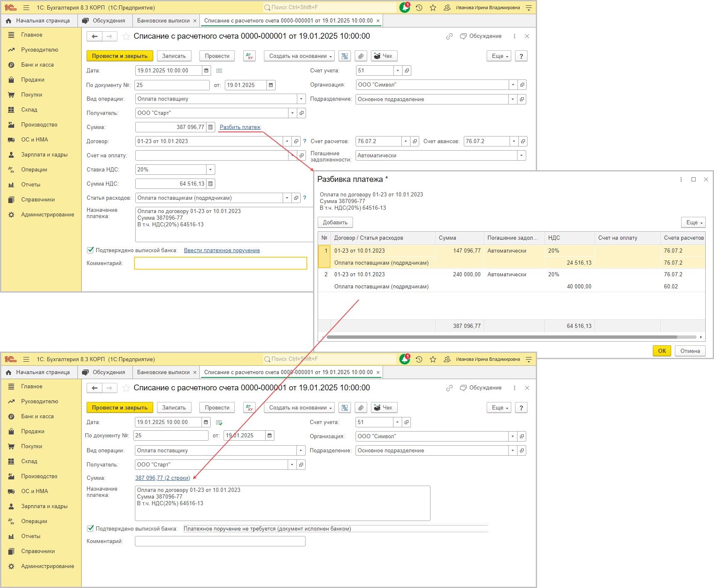714x588 pixels.
Task: Open paperclip attachments in bottom window toolbar
Action: coord(361,408)
